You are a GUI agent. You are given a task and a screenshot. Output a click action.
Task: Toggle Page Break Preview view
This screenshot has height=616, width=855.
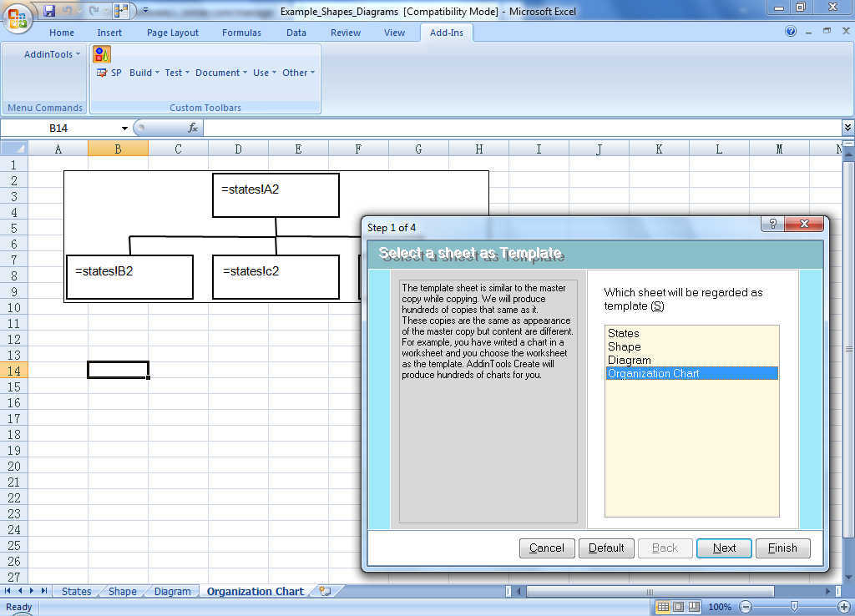click(x=694, y=607)
